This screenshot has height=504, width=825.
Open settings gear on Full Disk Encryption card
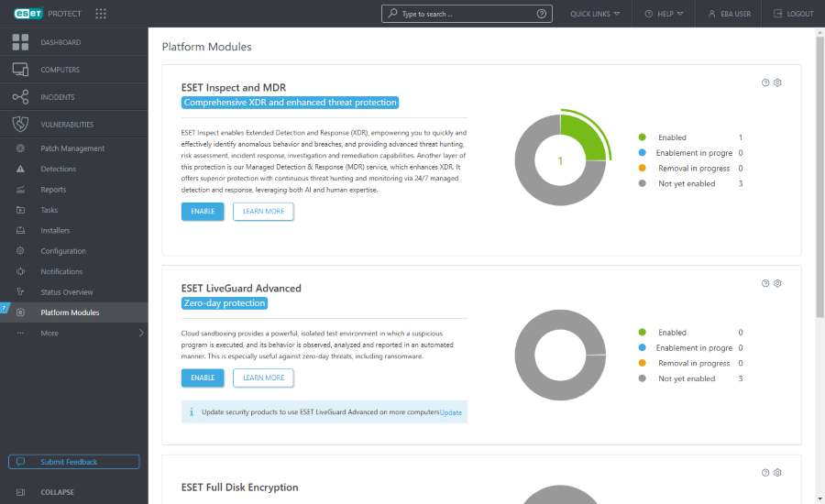click(777, 473)
